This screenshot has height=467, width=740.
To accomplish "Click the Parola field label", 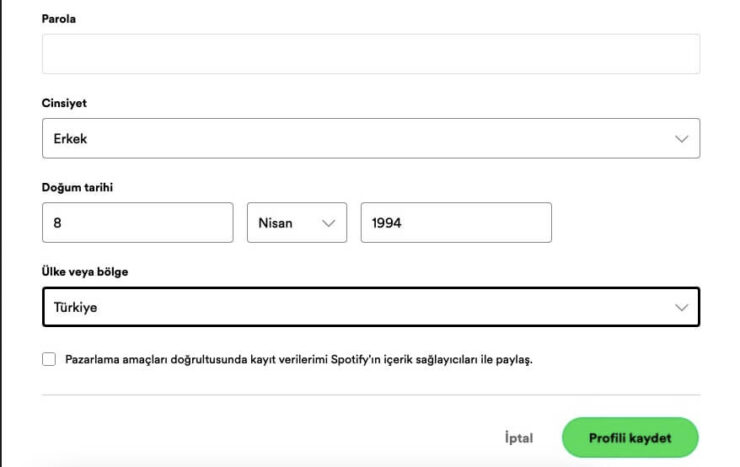I will click(x=59, y=19).
